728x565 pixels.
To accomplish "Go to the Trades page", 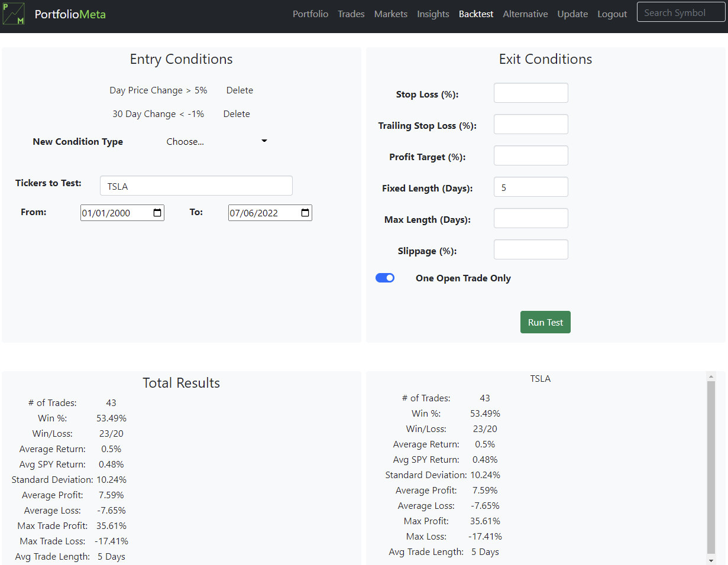I will [x=351, y=14].
